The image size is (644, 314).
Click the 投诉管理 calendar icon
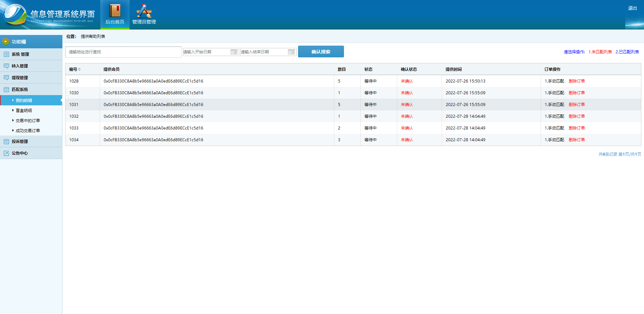(x=6, y=142)
